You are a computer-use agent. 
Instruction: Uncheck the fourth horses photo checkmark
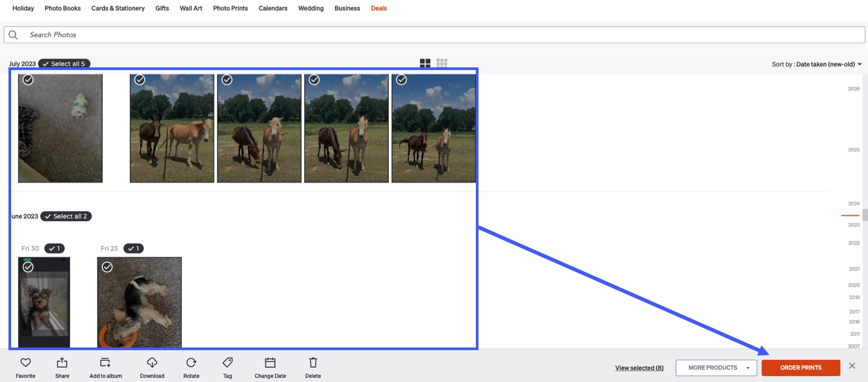click(402, 80)
